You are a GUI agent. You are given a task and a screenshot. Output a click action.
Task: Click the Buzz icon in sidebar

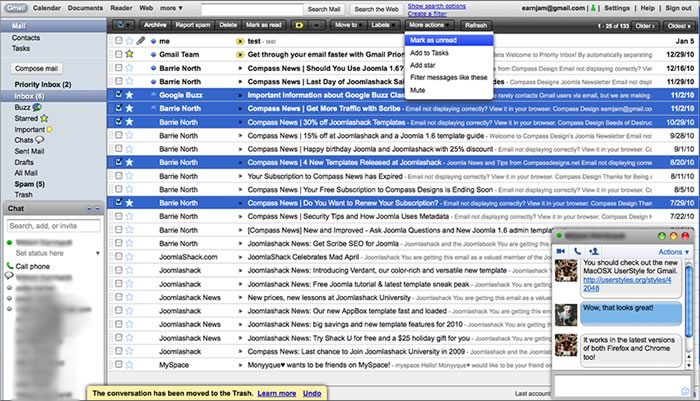(37, 107)
